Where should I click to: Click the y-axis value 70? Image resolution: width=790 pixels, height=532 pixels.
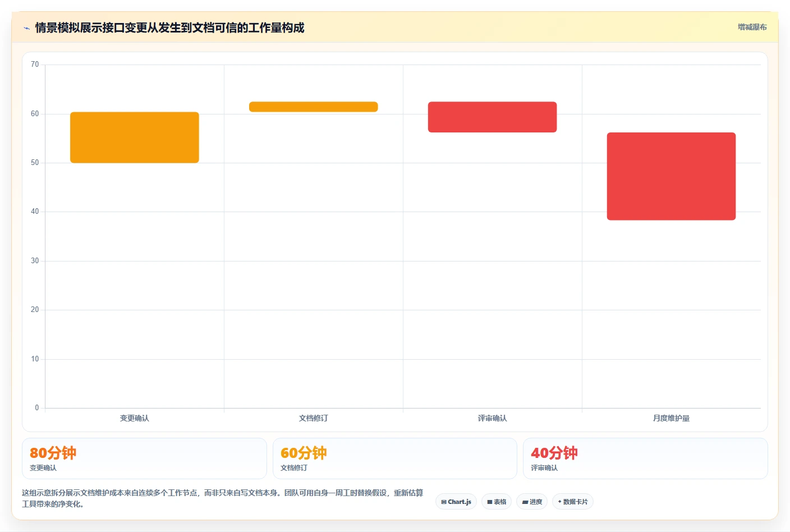(35, 65)
